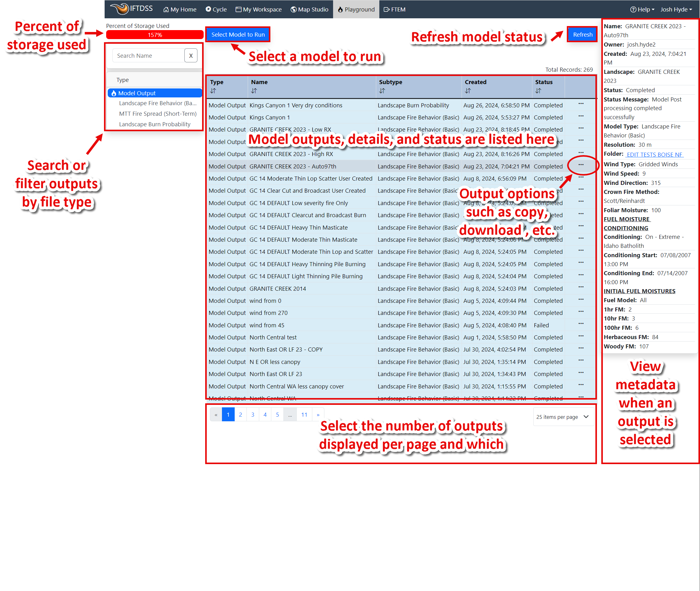Click the Type header in filter panel
The width and height of the screenshot is (700, 591).
tap(122, 80)
